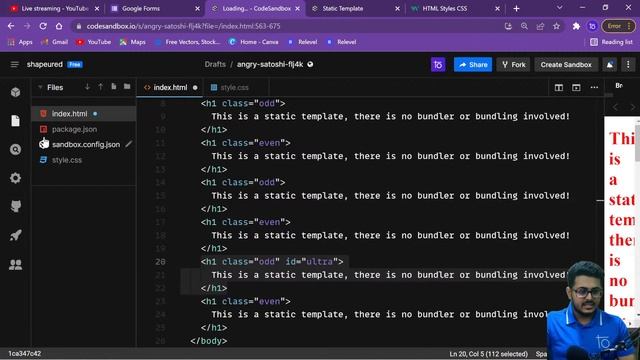
Task: Click the preview pane scrollbar
Action: pos(637,145)
